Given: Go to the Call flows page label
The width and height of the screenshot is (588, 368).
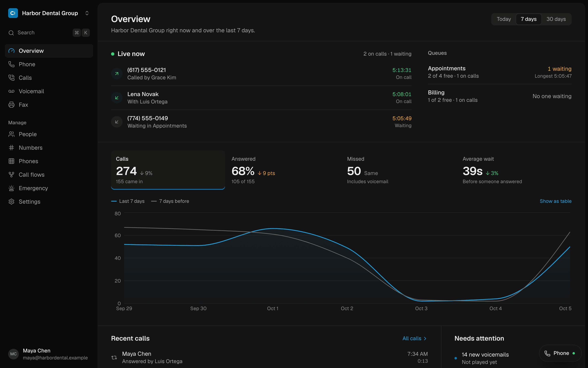Looking at the screenshot, I should pyautogui.click(x=32, y=175).
